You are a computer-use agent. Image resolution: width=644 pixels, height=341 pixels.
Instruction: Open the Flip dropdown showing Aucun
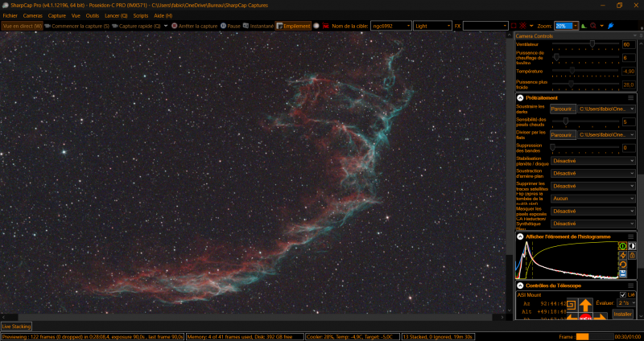click(x=593, y=198)
